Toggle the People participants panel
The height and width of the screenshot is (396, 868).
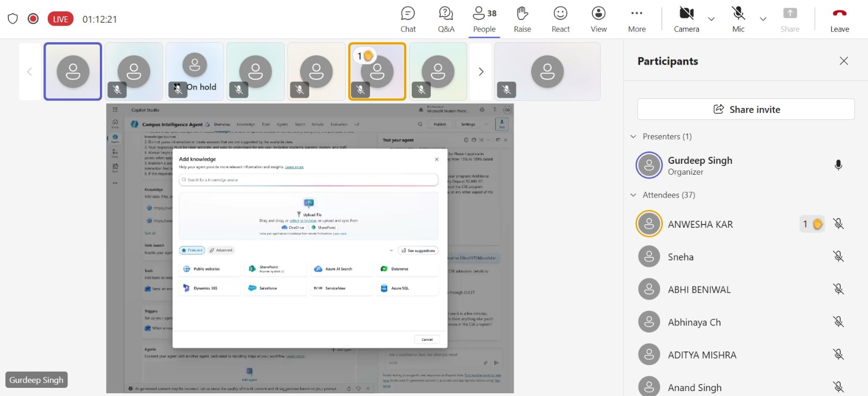click(484, 20)
